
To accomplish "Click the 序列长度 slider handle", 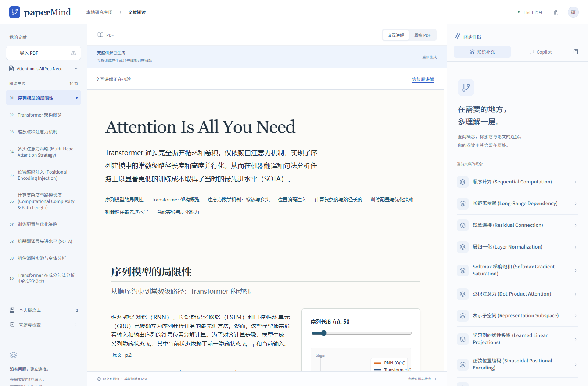I will [x=324, y=333].
